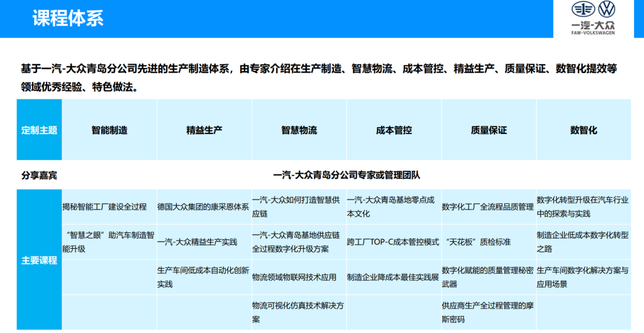
Task: Select the 分享嘉宾 row label
Action: 39,175
